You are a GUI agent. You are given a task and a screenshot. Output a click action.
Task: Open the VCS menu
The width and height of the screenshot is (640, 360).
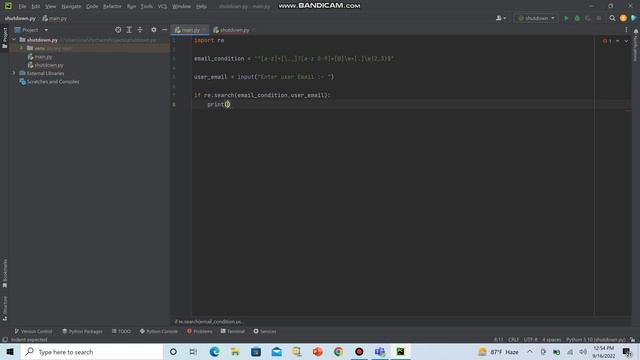click(x=162, y=7)
